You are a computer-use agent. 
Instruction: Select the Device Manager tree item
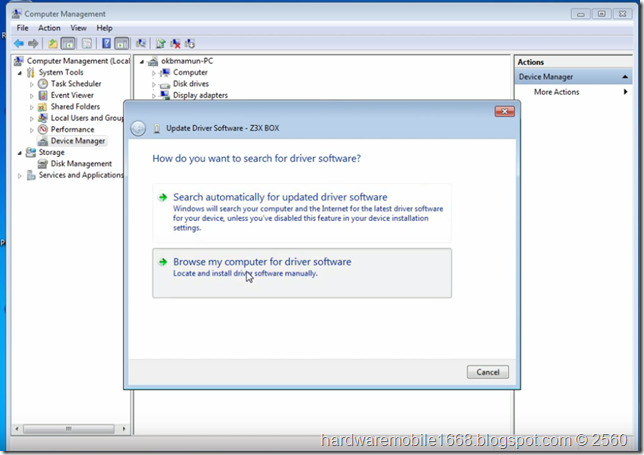click(78, 141)
